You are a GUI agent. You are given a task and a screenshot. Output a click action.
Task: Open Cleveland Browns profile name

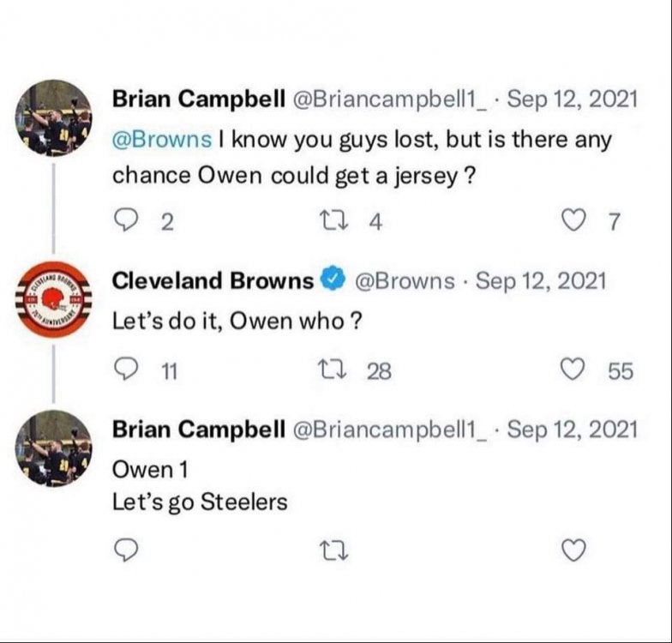213,280
